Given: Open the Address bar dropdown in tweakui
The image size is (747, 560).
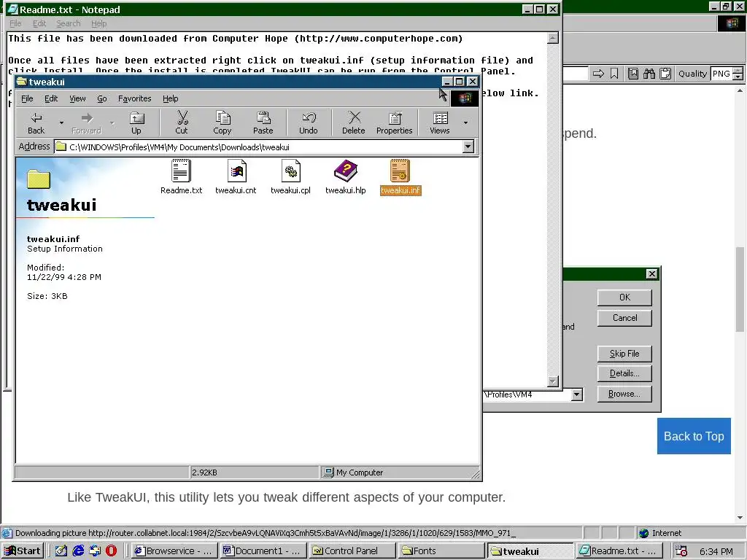Looking at the screenshot, I should click(468, 147).
